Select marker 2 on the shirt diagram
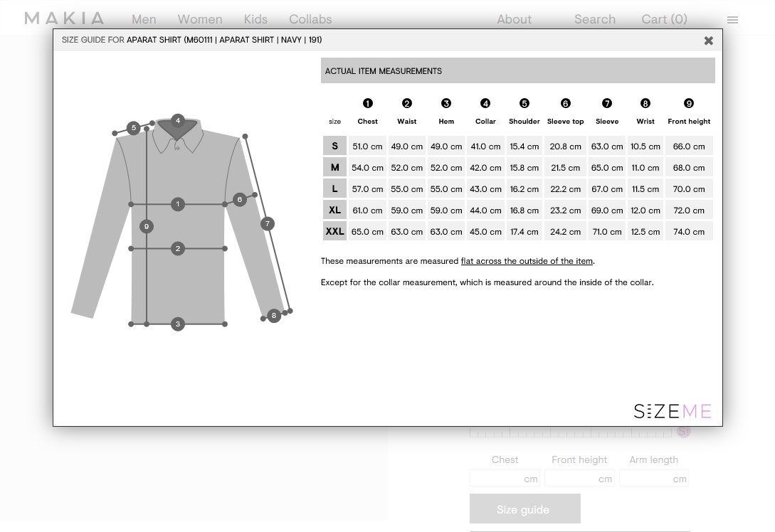 178,248
